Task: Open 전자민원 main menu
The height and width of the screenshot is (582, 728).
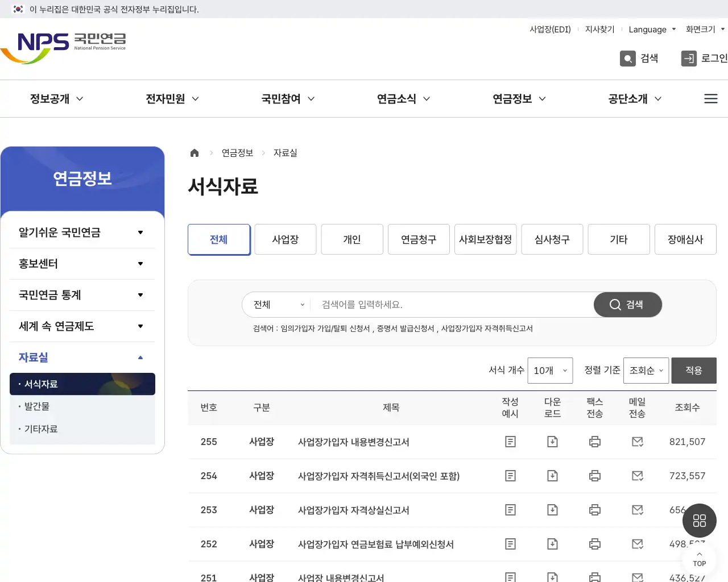Action: 172,99
